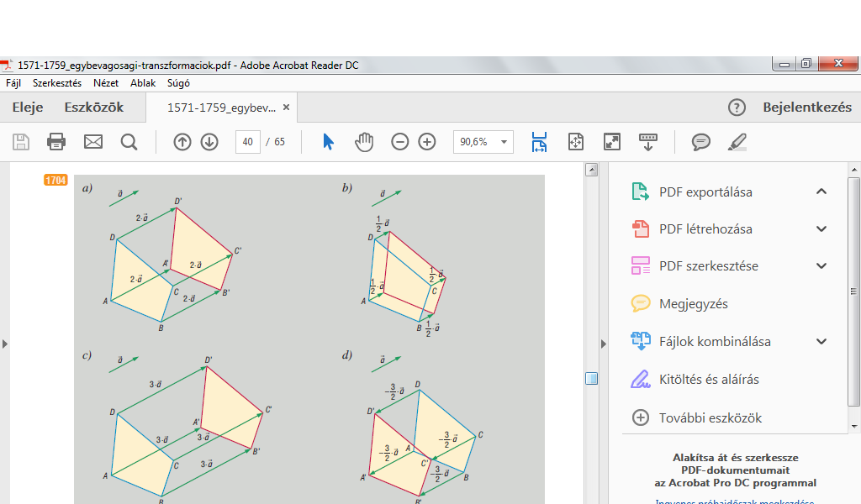861x504 pixels.
Task: Collapse the PDF exportálása section
Action: pyautogui.click(x=821, y=192)
